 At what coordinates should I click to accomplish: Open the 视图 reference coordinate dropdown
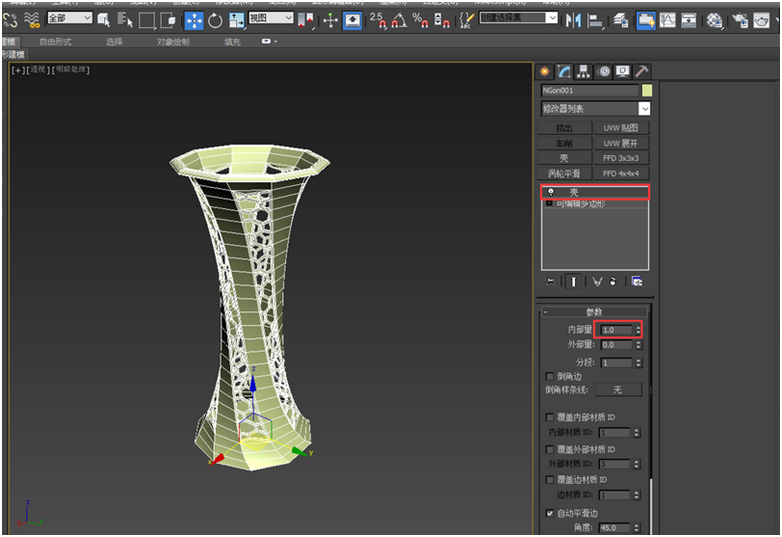[x=271, y=18]
